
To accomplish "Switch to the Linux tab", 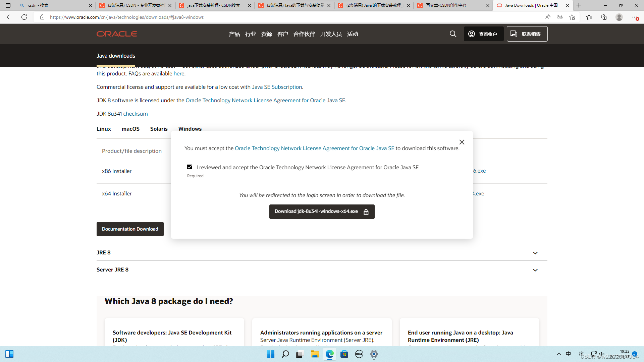I will pos(104,129).
